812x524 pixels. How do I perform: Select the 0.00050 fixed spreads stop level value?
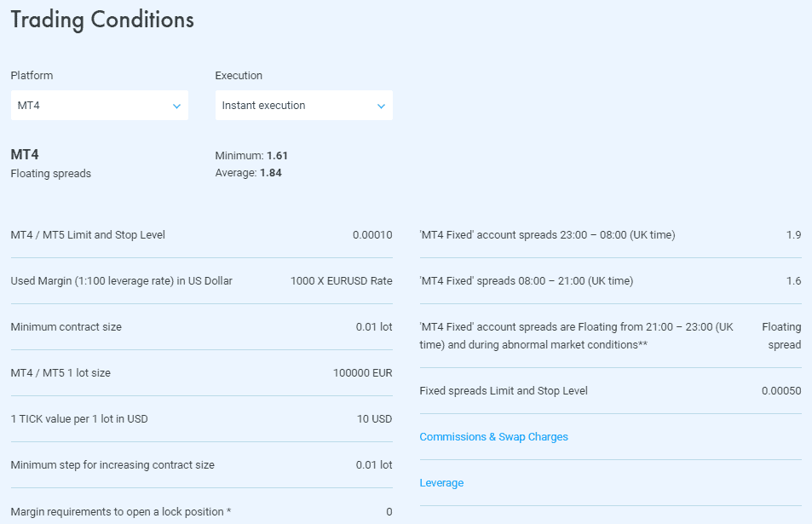[781, 391]
